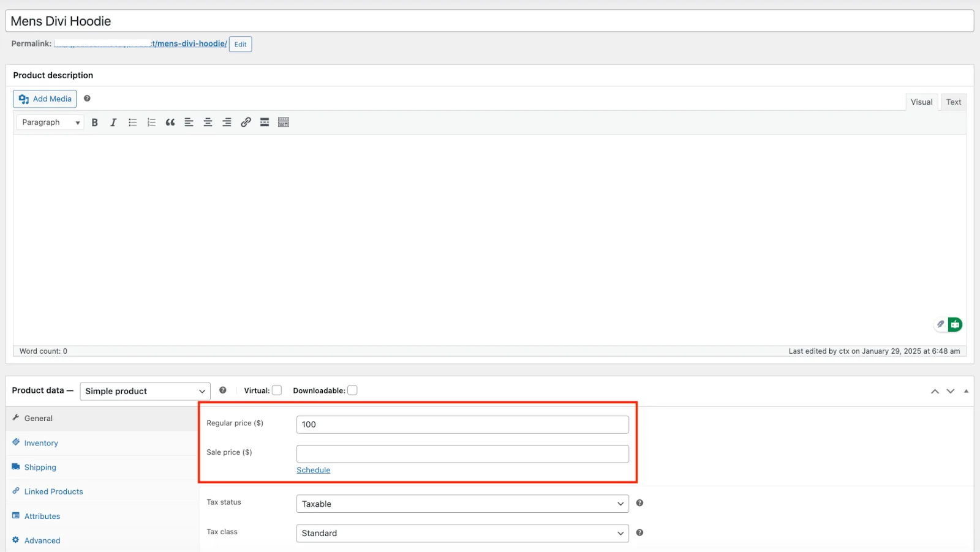Open the Paragraph format dropdown

[50, 122]
